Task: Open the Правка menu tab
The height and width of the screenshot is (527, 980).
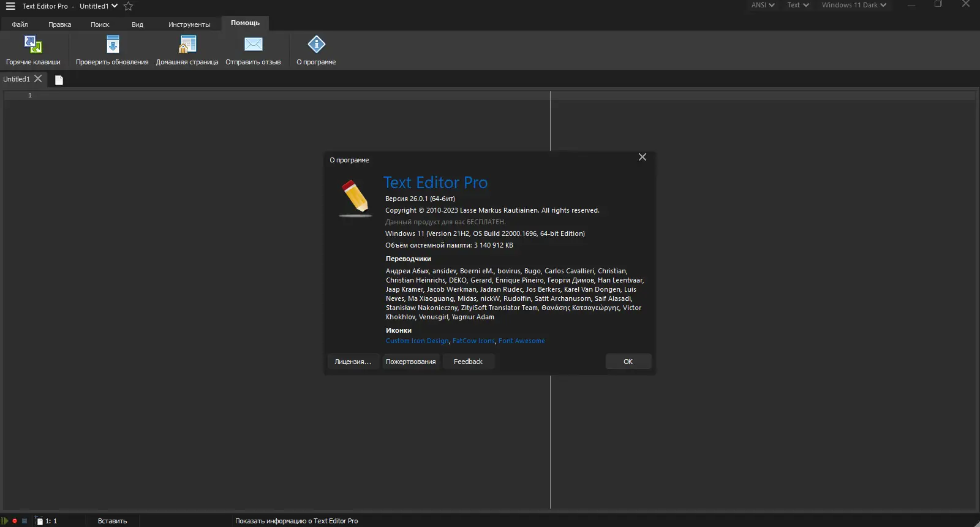Action: click(59, 25)
